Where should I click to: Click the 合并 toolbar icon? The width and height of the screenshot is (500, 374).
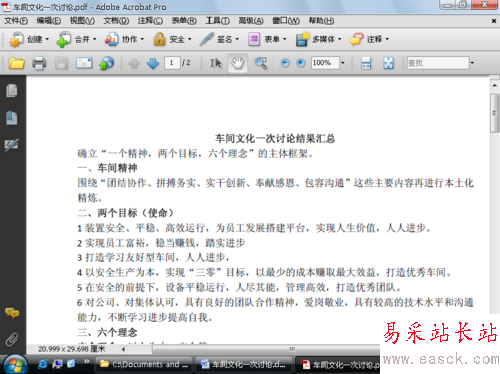coord(63,39)
